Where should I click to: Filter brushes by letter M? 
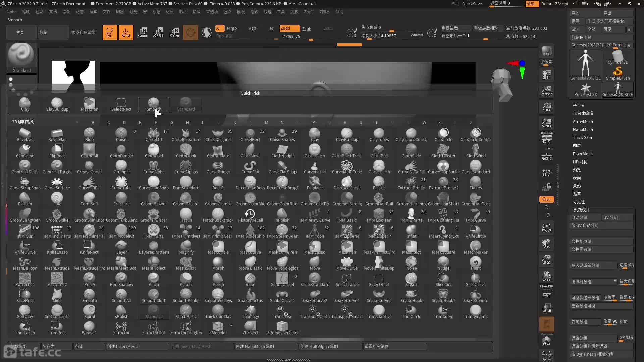click(x=266, y=123)
